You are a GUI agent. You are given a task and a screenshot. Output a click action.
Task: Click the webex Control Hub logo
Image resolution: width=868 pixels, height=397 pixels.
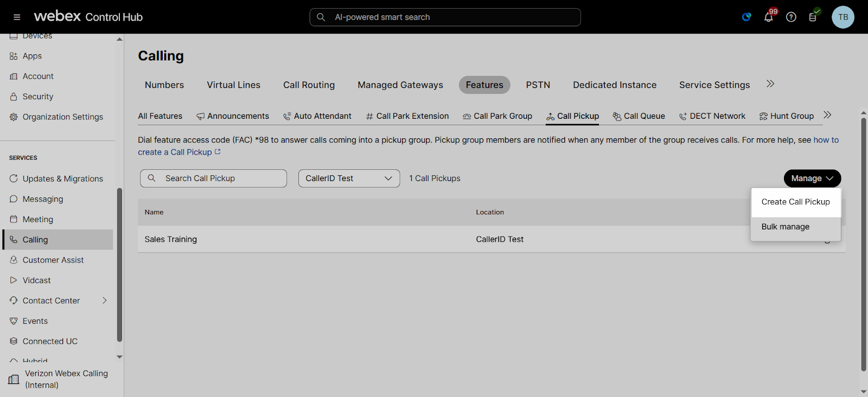click(88, 17)
